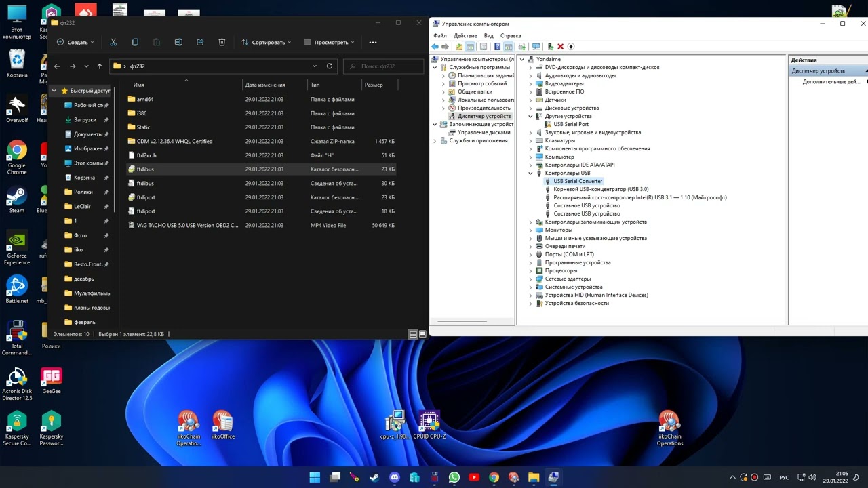
Task: Select USB Serial Converter device
Action: [x=578, y=181]
